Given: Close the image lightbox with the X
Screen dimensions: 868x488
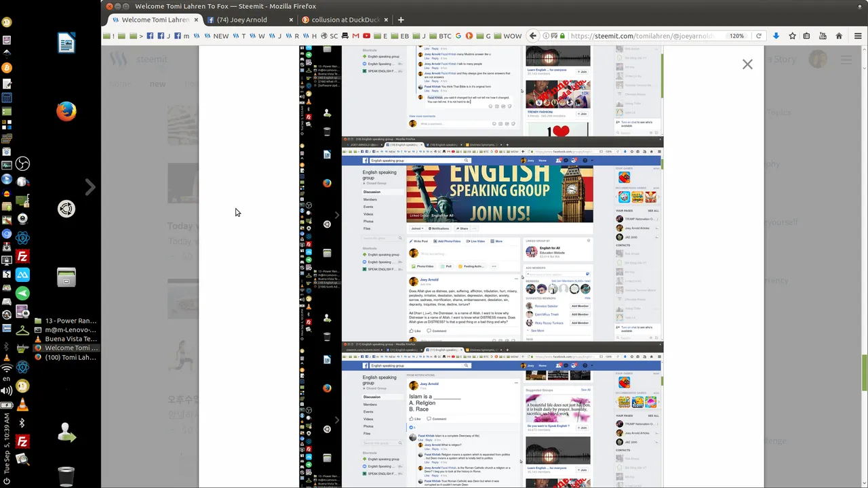Looking at the screenshot, I should click(747, 64).
